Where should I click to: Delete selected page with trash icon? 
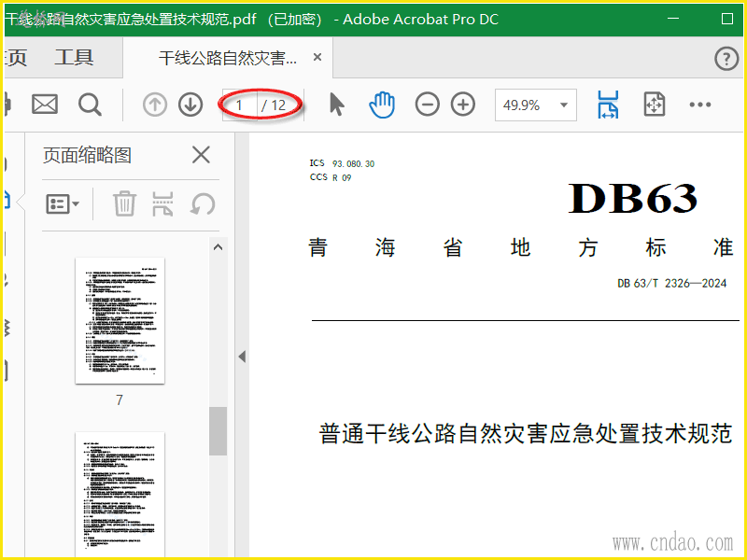pos(124,203)
